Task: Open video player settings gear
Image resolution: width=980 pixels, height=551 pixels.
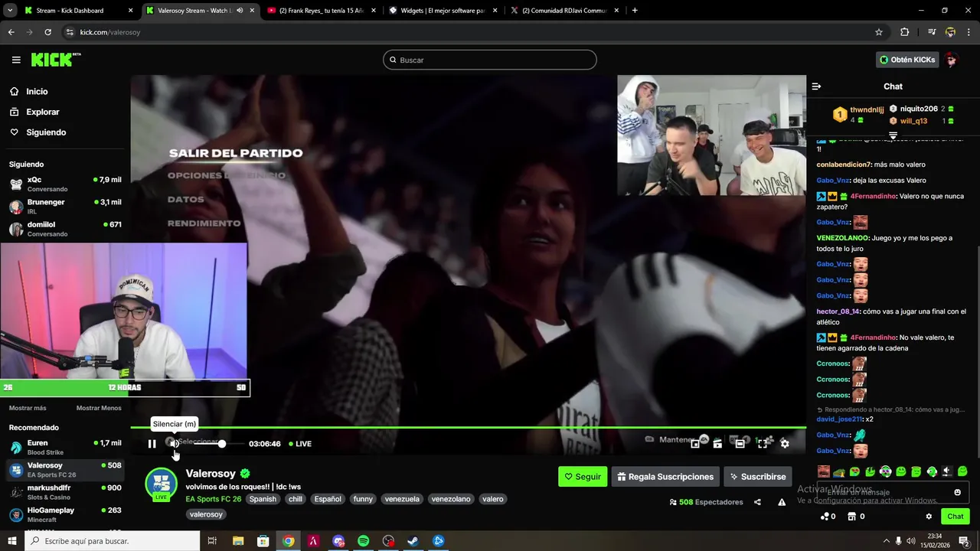Action: click(784, 443)
